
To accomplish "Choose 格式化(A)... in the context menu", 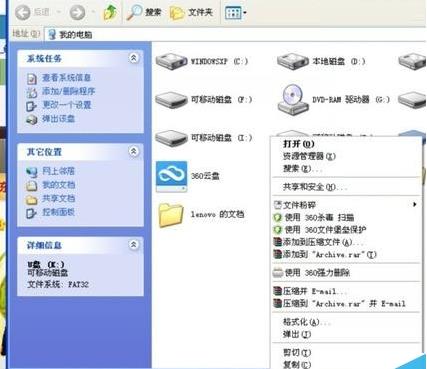I will [x=346, y=322].
